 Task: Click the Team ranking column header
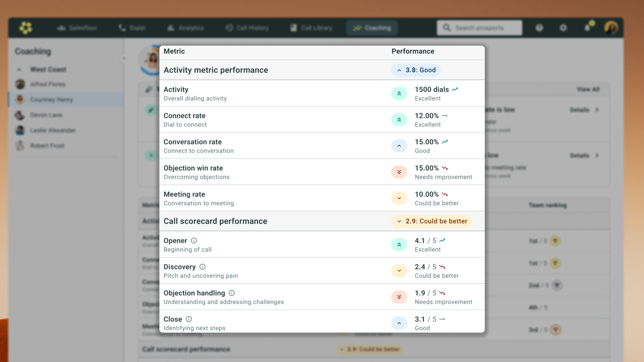(548, 205)
